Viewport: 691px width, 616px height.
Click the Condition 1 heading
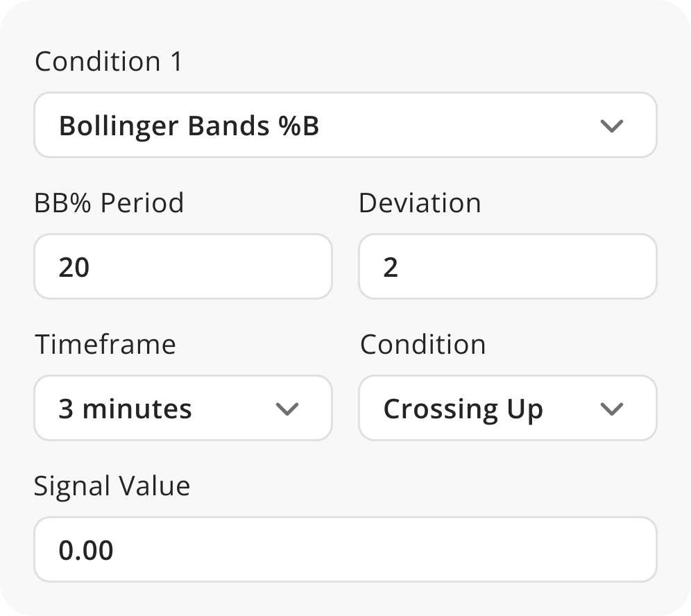click(x=108, y=62)
